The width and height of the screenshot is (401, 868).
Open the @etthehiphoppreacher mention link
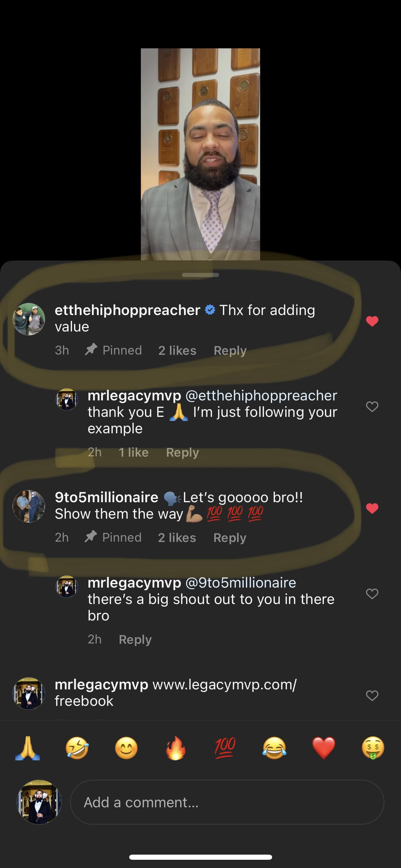[261, 396]
